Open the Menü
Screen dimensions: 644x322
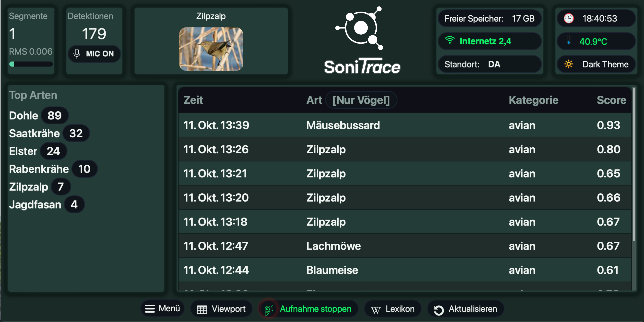[x=163, y=309]
